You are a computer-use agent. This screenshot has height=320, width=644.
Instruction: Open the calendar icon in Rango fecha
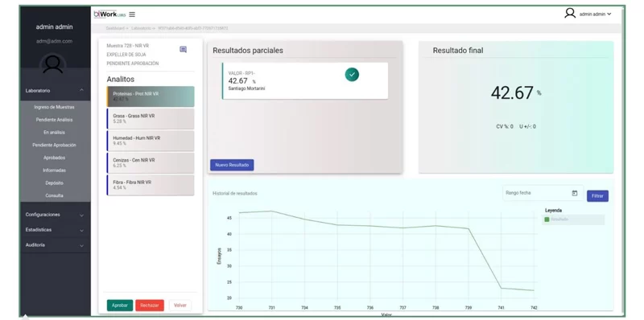tap(575, 193)
